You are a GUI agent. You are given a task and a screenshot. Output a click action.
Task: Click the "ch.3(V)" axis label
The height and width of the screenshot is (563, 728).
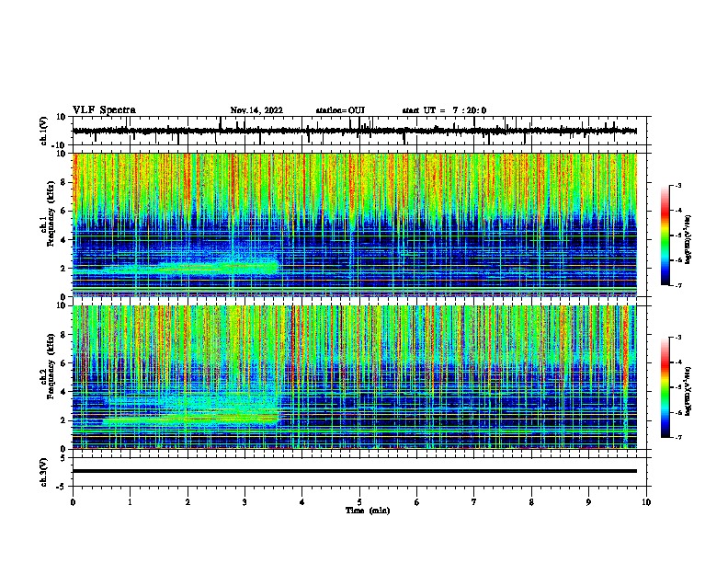pos(43,472)
